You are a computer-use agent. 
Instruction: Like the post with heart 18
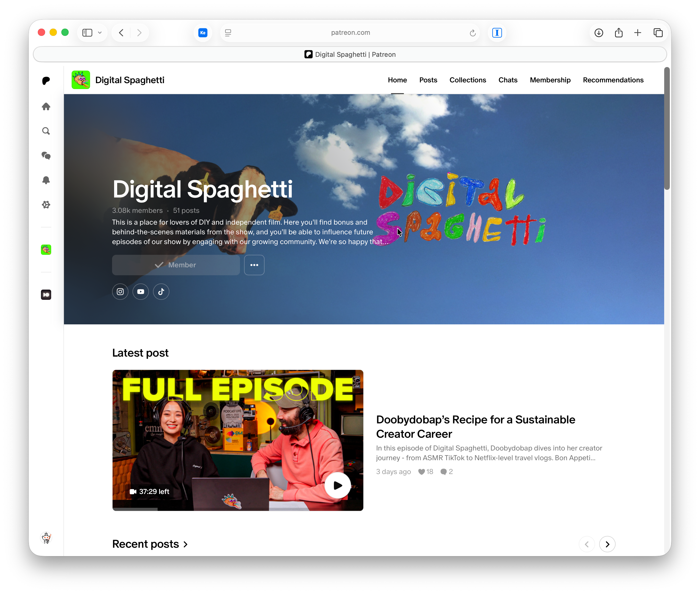coord(425,471)
